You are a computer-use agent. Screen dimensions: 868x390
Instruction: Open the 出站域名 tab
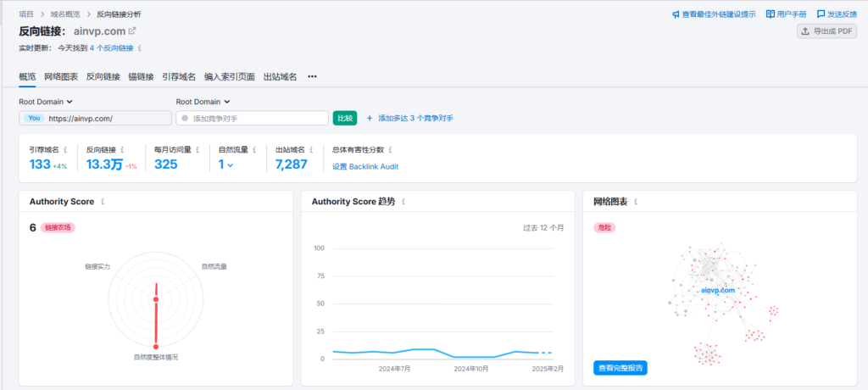pos(280,77)
